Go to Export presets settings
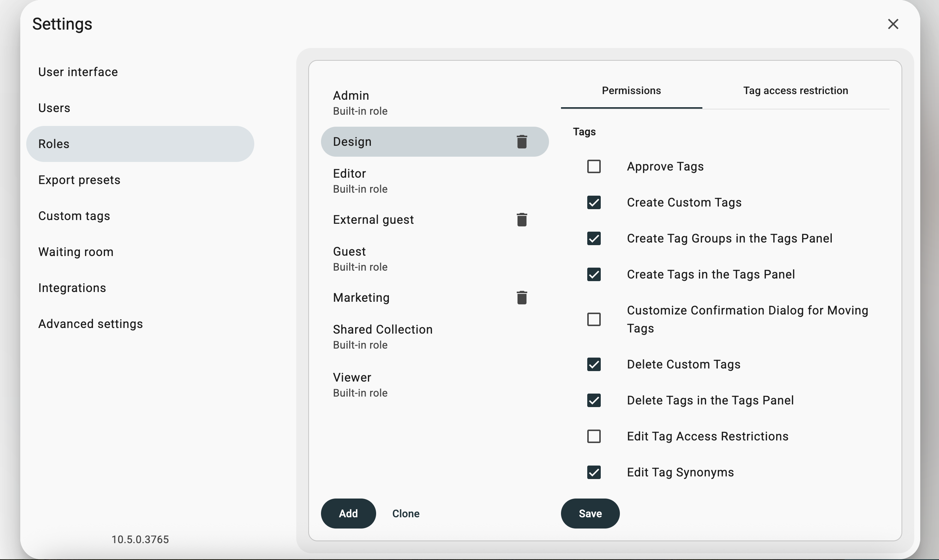Image resolution: width=939 pixels, height=560 pixels. (79, 180)
